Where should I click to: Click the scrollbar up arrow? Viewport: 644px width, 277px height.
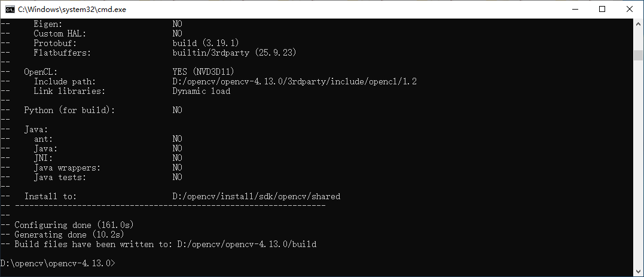click(638, 25)
